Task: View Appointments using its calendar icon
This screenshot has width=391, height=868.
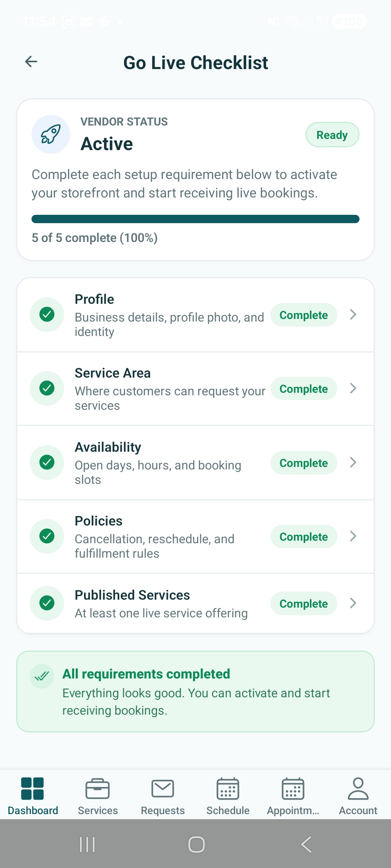Action: point(293,788)
